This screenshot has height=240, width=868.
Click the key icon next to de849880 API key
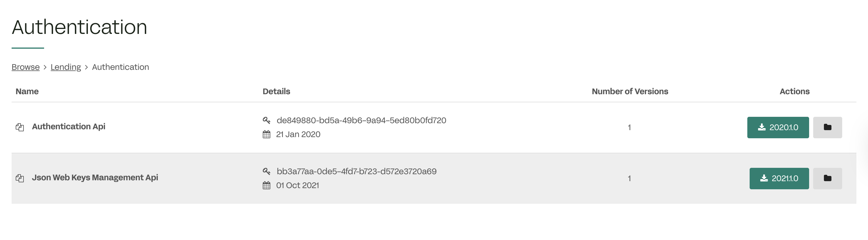267,120
